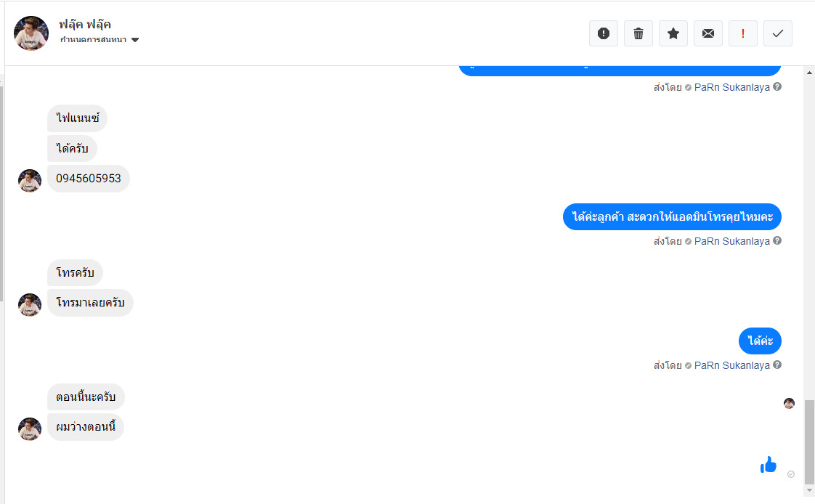
Task: Select the โทรมาเลยครับ message bubble
Action: [91, 303]
